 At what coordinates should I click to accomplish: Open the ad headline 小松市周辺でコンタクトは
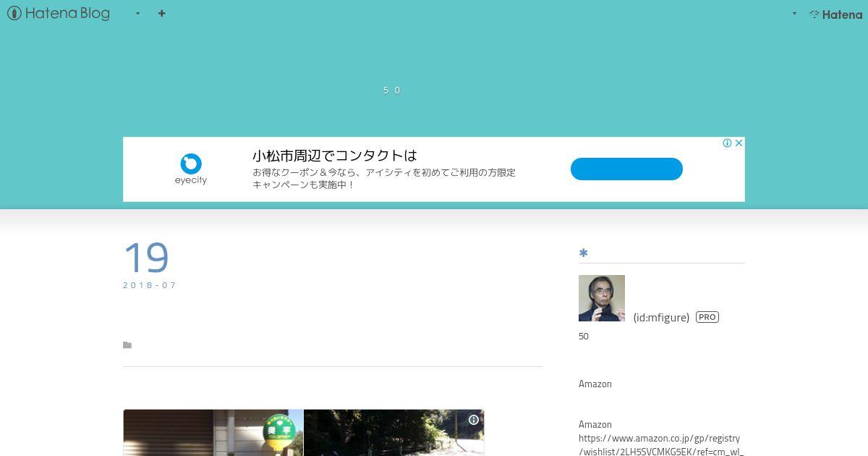click(x=335, y=155)
